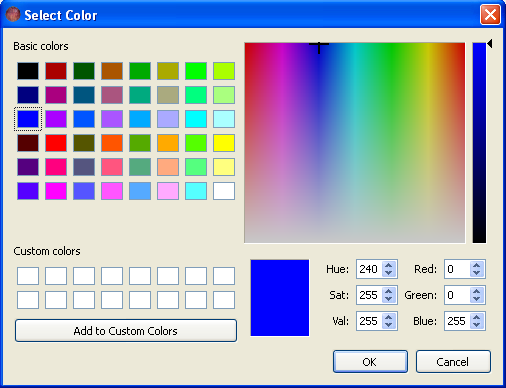Select the white basic color swatch
Viewport: 506px width, 388px height.
[224, 191]
